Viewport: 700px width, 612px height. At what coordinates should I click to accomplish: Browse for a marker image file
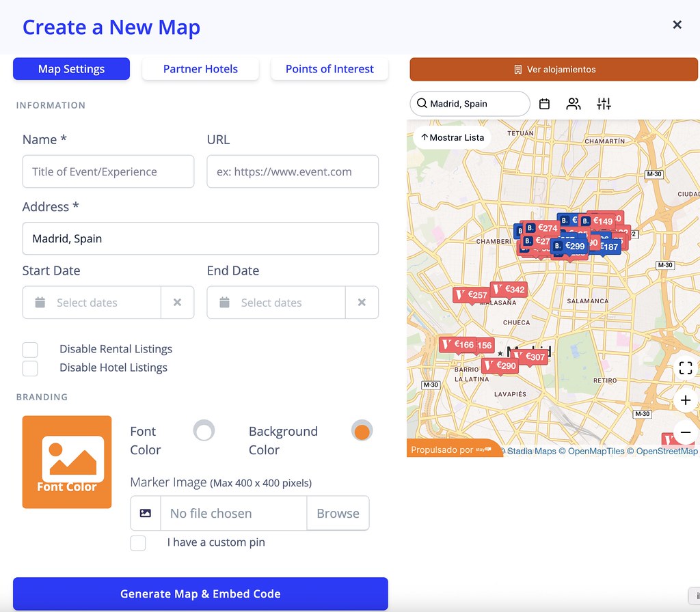tap(338, 513)
